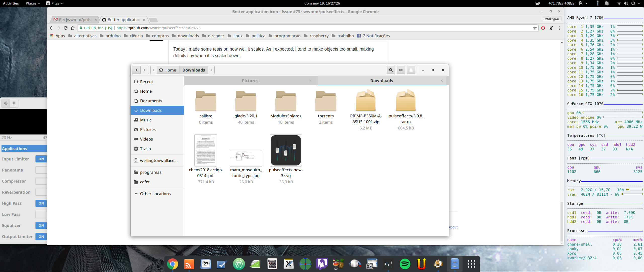The image size is (644, 272).
Task: Open the e-reader bookmarks folder
Action: tap(213, 36)
